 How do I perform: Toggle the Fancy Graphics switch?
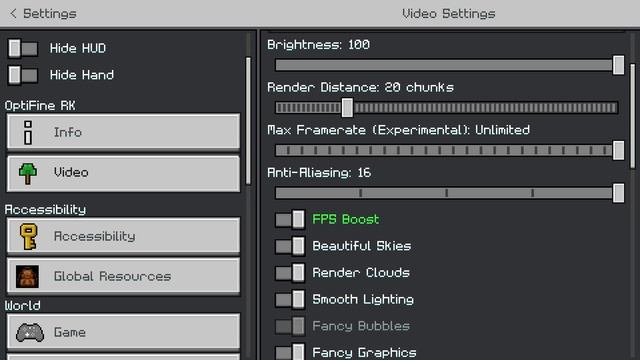(290, 352)
